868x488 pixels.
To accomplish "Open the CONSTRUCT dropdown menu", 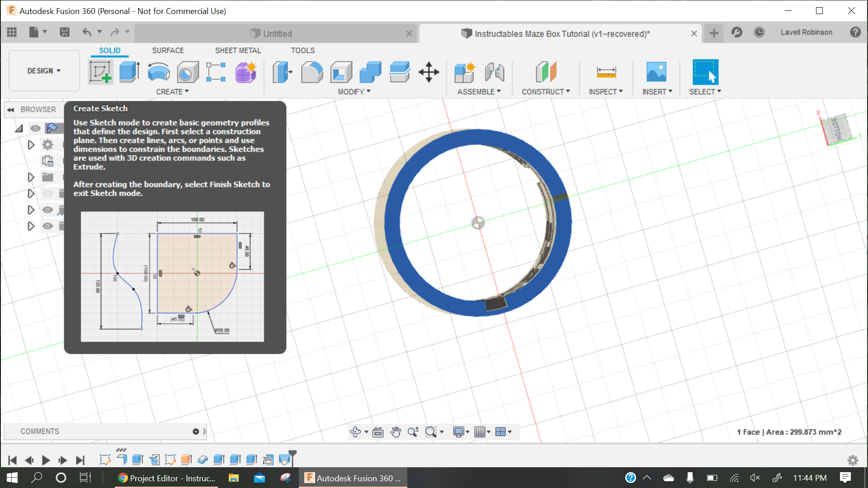I will [546, 92].
